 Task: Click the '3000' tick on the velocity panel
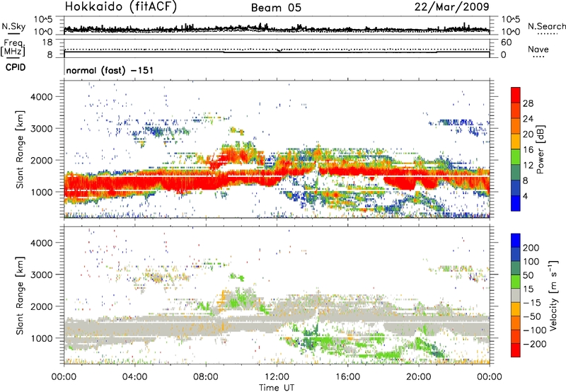coord(42,275)
